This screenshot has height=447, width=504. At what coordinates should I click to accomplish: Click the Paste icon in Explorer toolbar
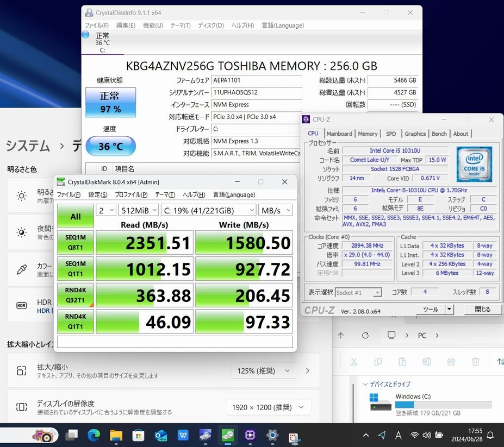pyautogui.click(x=402, y=362)
